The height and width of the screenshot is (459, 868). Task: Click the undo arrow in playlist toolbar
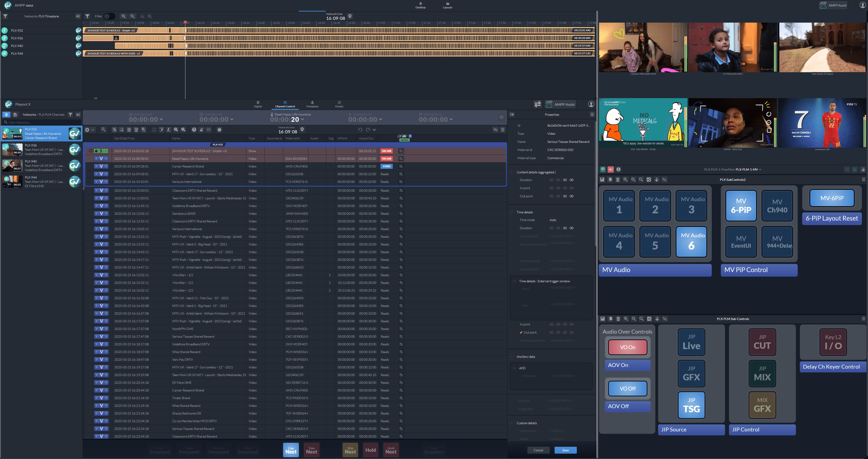[x=360, y=130]
